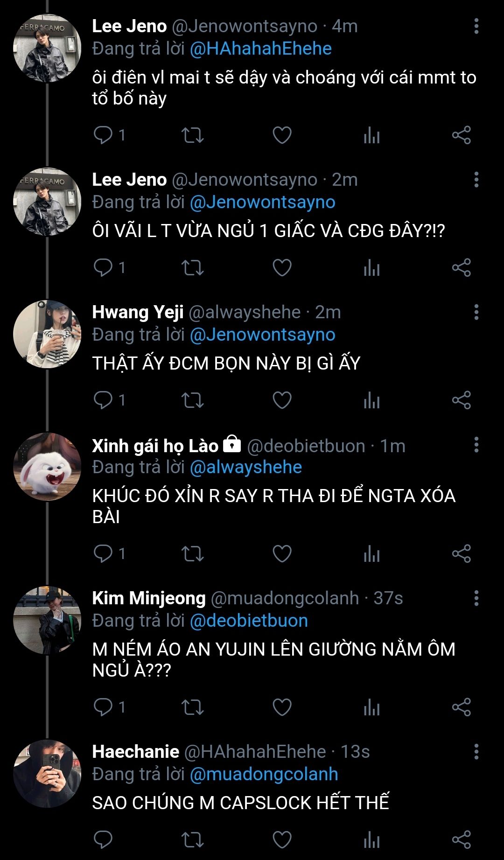Image resolution: width=504 pixels, height=860 pixels.
Task: Like Kim Minjeong's tweet
Action: 282,707
